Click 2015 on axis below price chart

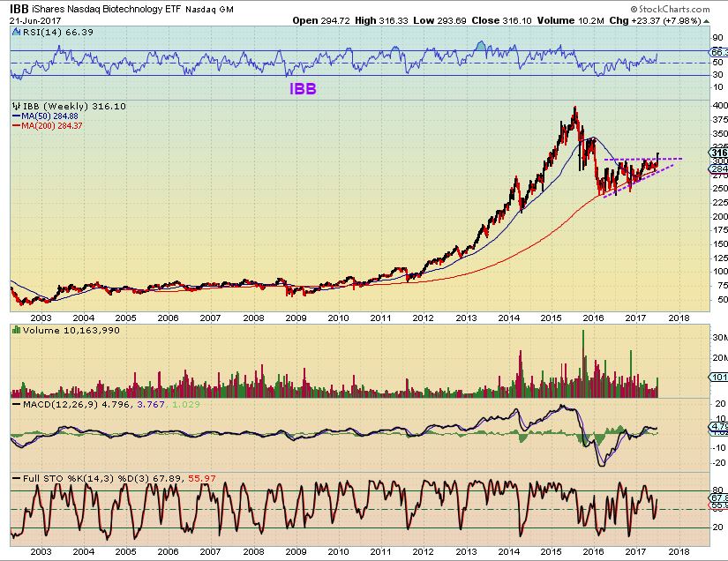(552, 318)
